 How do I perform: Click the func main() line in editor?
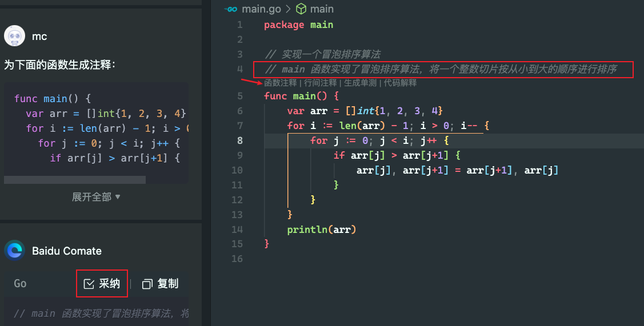pos(302,96)
